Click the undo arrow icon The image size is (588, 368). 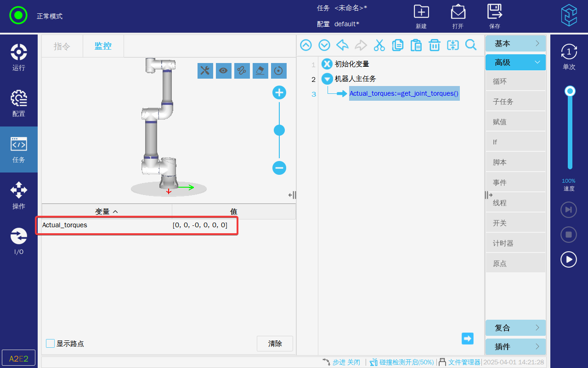[x=342, y=45]
